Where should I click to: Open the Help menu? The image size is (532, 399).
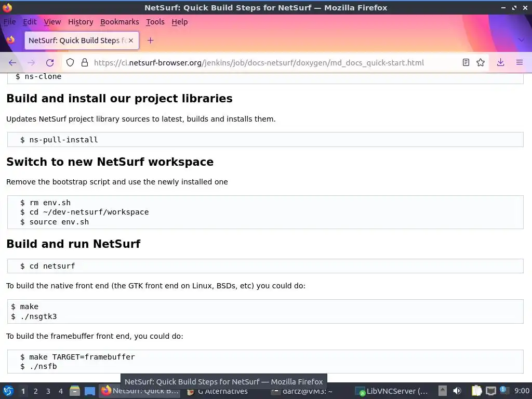[179, 22]
